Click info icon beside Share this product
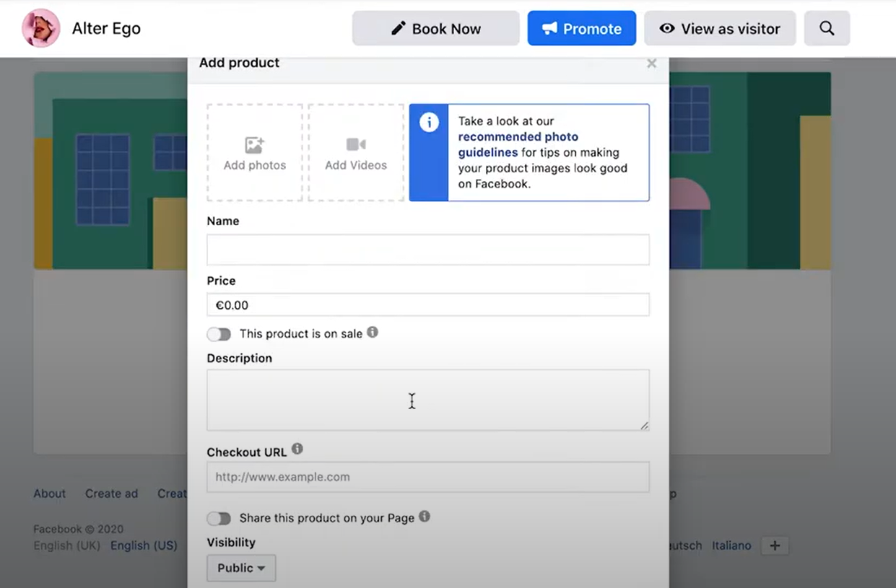The height and width of the screenshot is (588, 896). pyautogui.click(x=425, y=517)
